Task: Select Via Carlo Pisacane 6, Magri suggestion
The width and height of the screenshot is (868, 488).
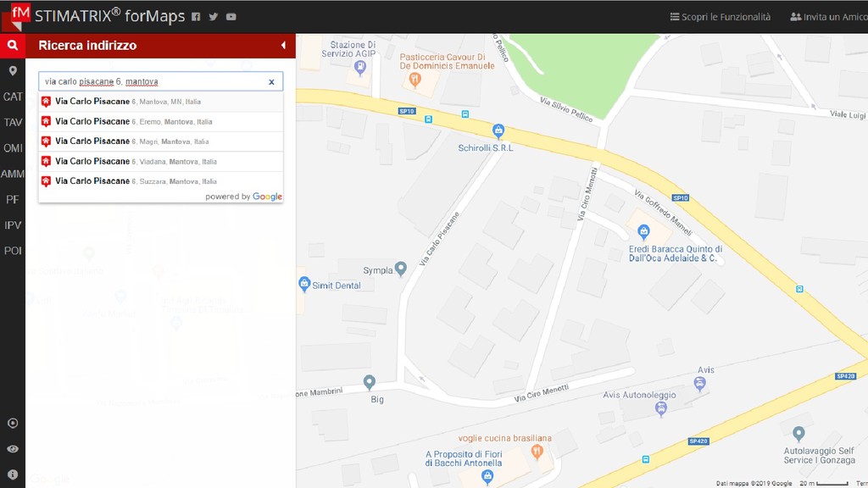Action: [160, 141]
